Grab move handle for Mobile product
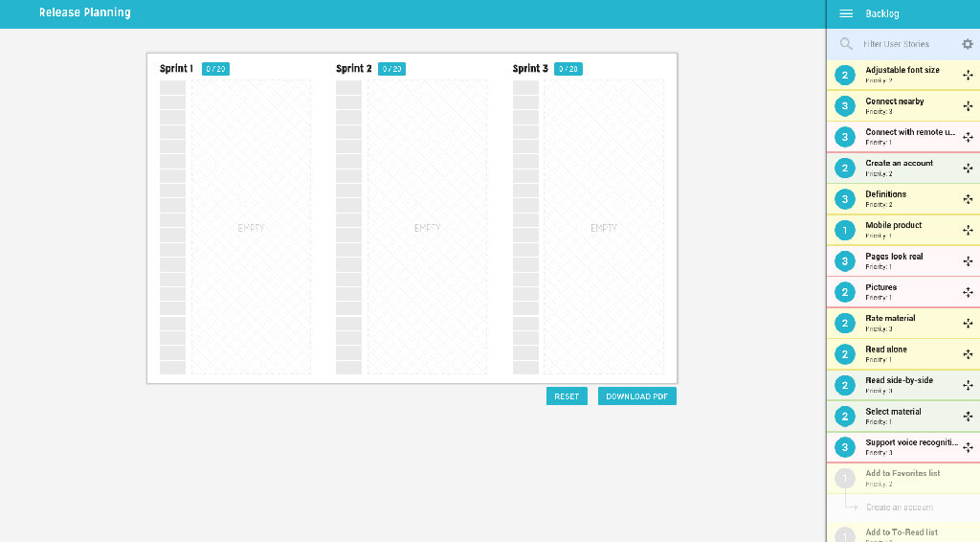The width and height of the screenshot is (980, 542). tap(968, 230)
